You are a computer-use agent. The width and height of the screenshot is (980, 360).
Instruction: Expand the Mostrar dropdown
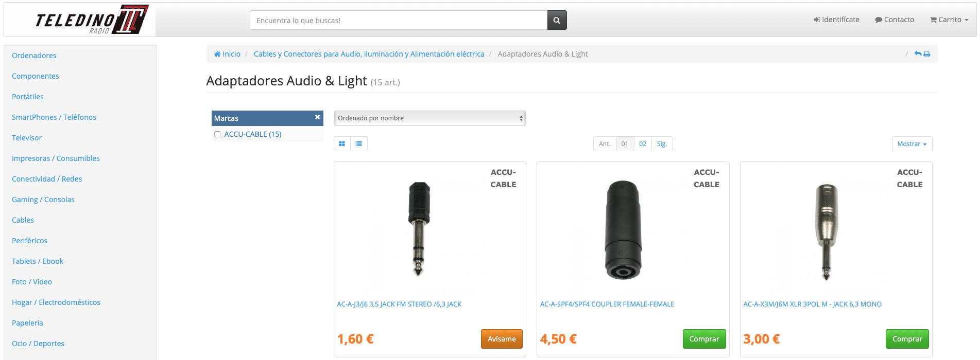pyautogui.click(x=912, y=144)
